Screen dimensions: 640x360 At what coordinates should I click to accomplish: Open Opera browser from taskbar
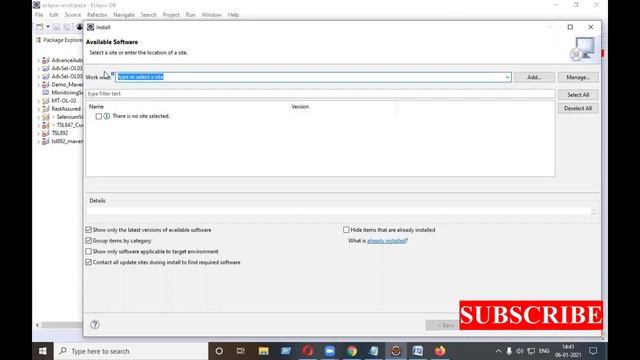tap(308, 351)
